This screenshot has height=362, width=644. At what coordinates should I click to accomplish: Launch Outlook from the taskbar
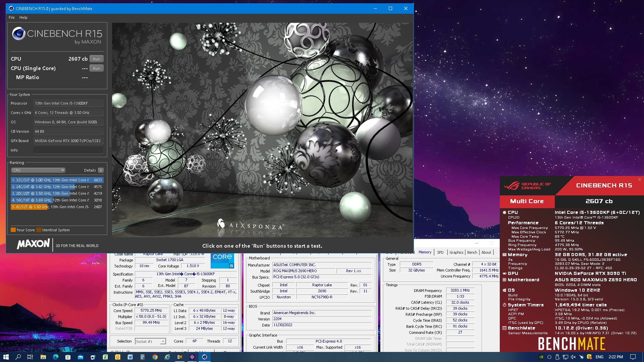point(117,357)
